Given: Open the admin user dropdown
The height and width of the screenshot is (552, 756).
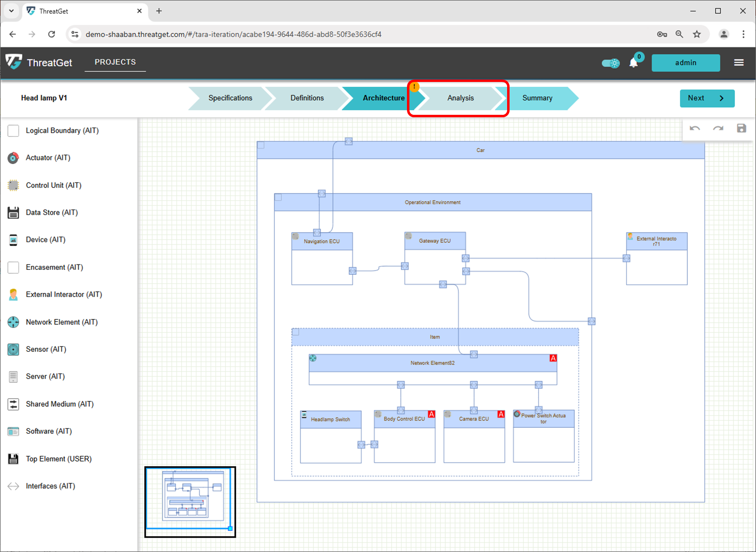Looking at the screenshot, I should click(685, 63).
